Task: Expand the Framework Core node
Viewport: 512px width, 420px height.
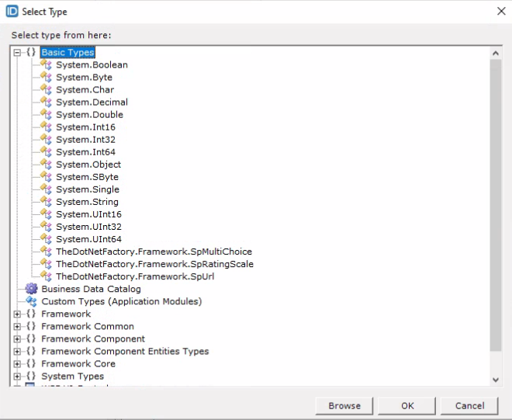Action: 17,364
